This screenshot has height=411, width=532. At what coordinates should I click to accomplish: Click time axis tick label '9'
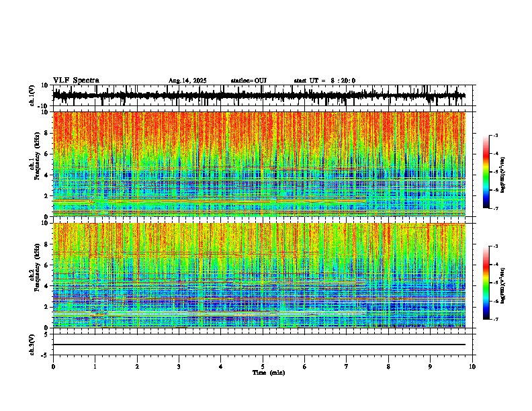tap(430, 367)
